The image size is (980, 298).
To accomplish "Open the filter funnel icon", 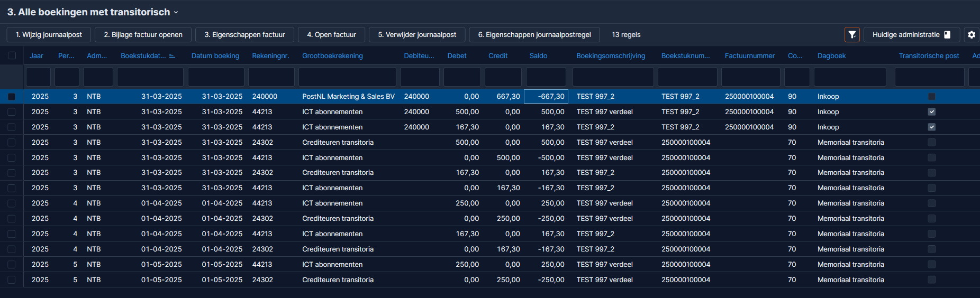I will click(x=852, y=35).
